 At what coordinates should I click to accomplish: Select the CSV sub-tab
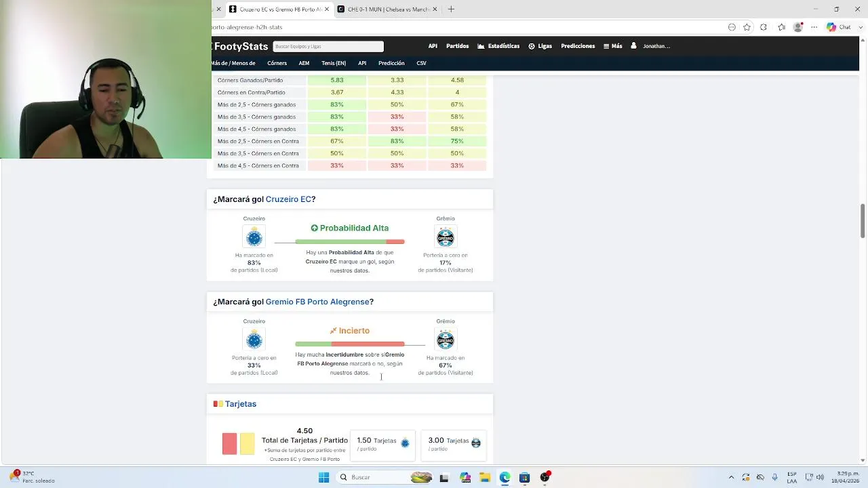click(x=421, y=63)
